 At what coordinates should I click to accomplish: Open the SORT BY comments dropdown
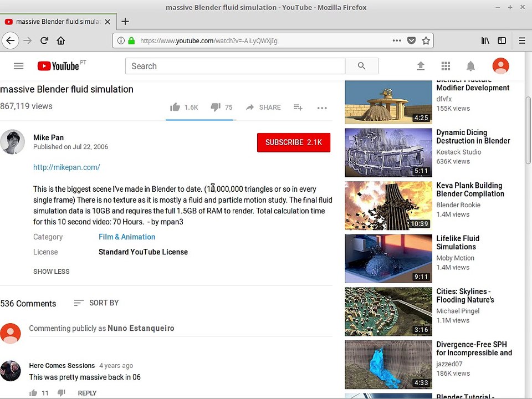click(x=96, y=303)
